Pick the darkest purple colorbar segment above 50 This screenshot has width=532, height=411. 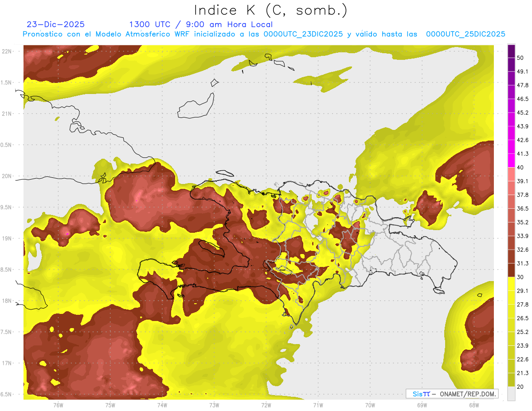[511, 51]
